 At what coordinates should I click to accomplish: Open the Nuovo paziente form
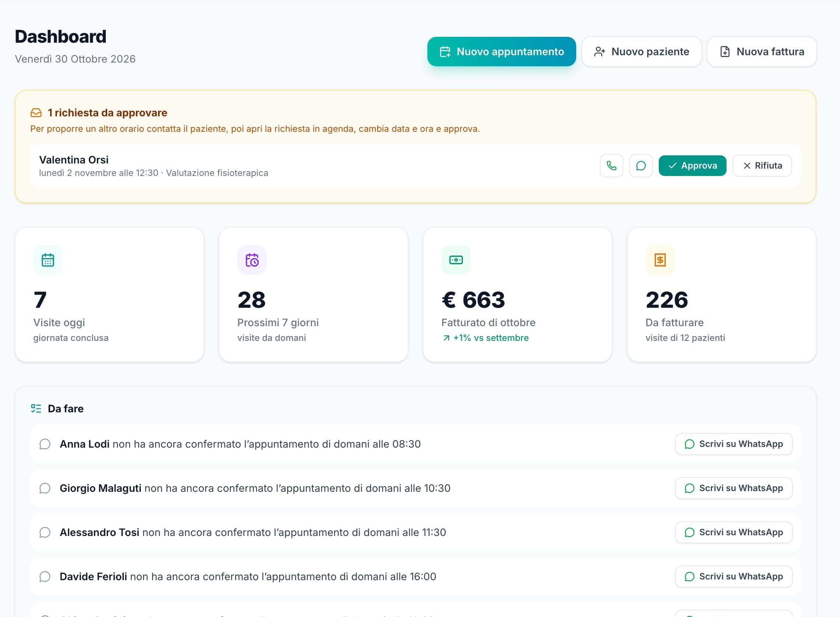[641, 52]
